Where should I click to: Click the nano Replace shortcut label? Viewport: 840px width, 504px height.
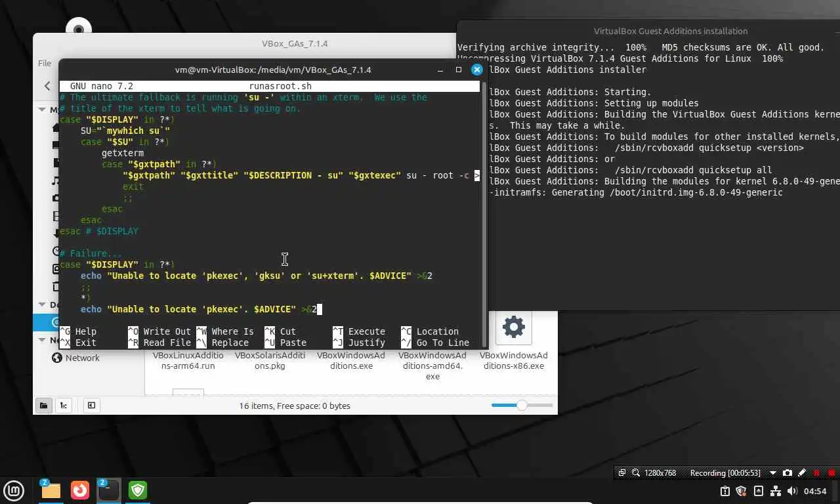[230, 343]
